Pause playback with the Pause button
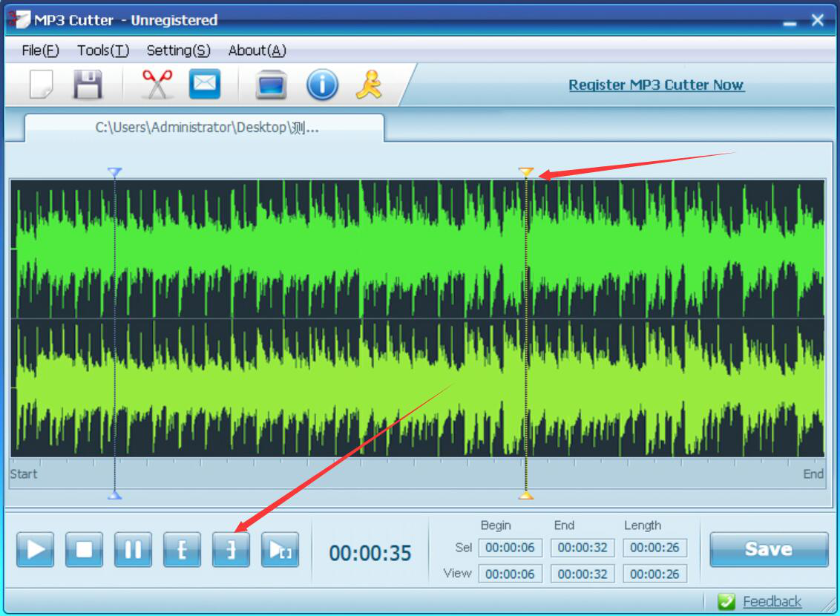The image size is (840, 616). coord(133,550)
